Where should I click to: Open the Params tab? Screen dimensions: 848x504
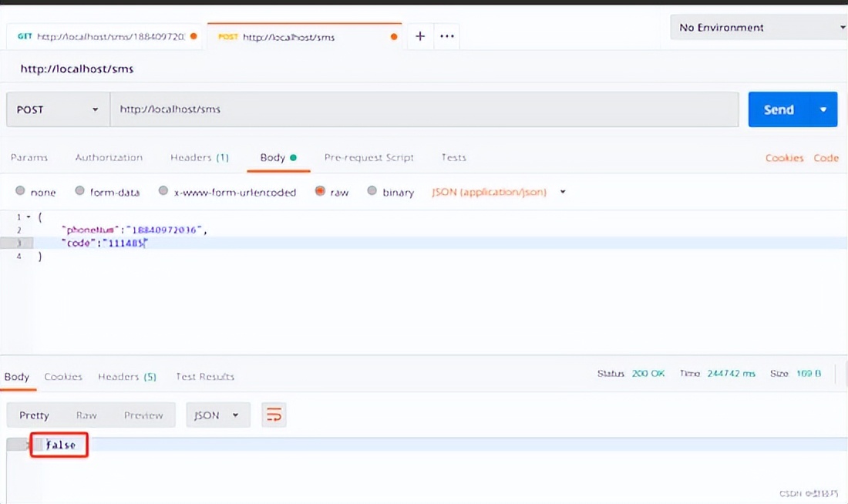pos(29,157)
